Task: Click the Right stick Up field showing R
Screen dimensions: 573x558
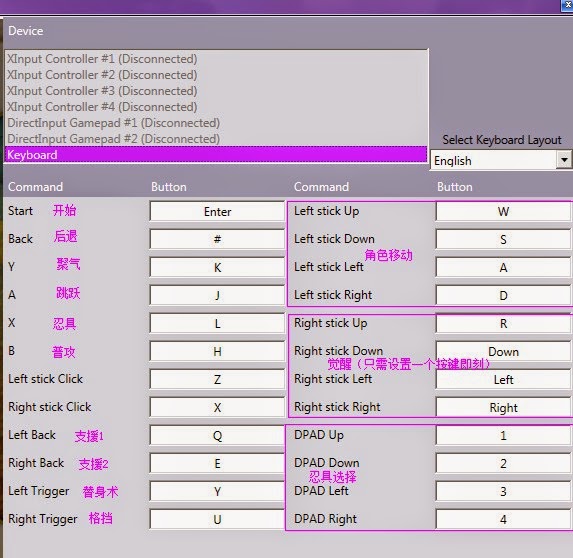Action: [x=504, y=323]
